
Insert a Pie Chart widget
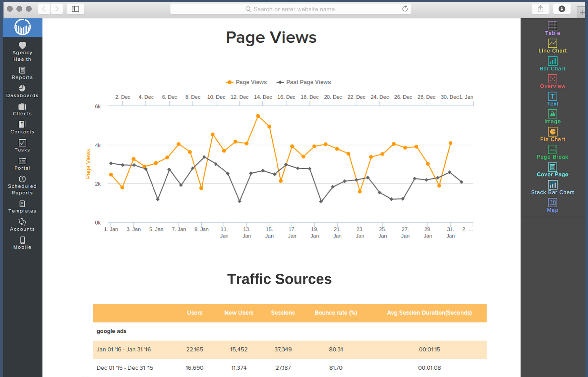[x=553, y=134]
